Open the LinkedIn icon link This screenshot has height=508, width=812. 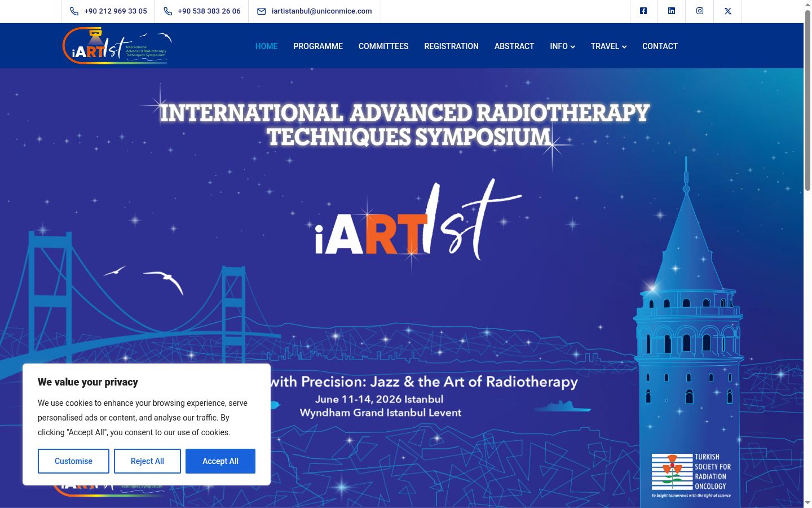click(672, 11)
